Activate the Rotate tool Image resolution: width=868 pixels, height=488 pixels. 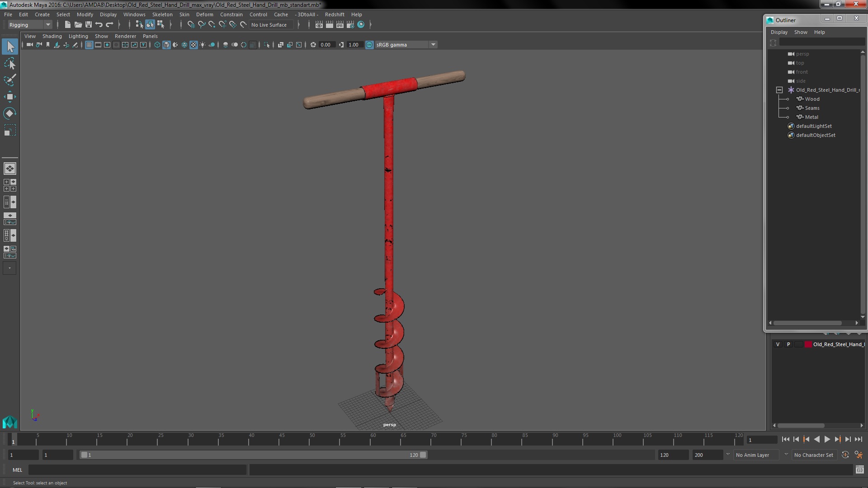pyautogui.click(x=10, y=113)
